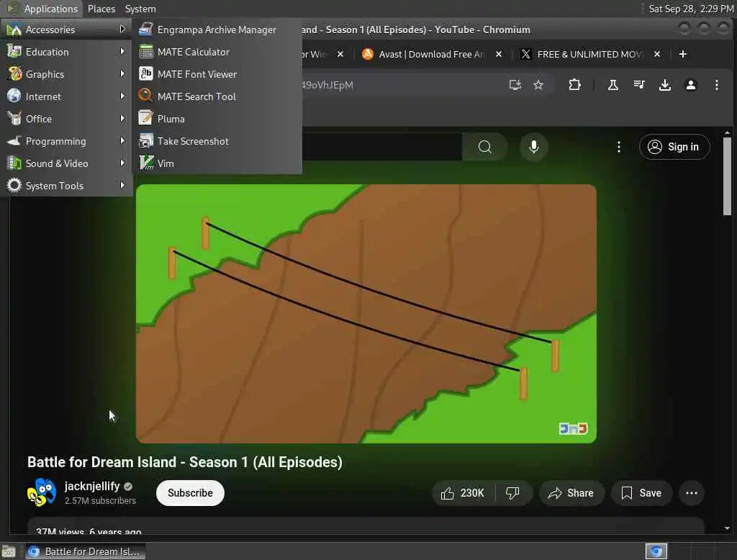Close the Avast Download tab

pyautogui.click(x=499, y=54)
